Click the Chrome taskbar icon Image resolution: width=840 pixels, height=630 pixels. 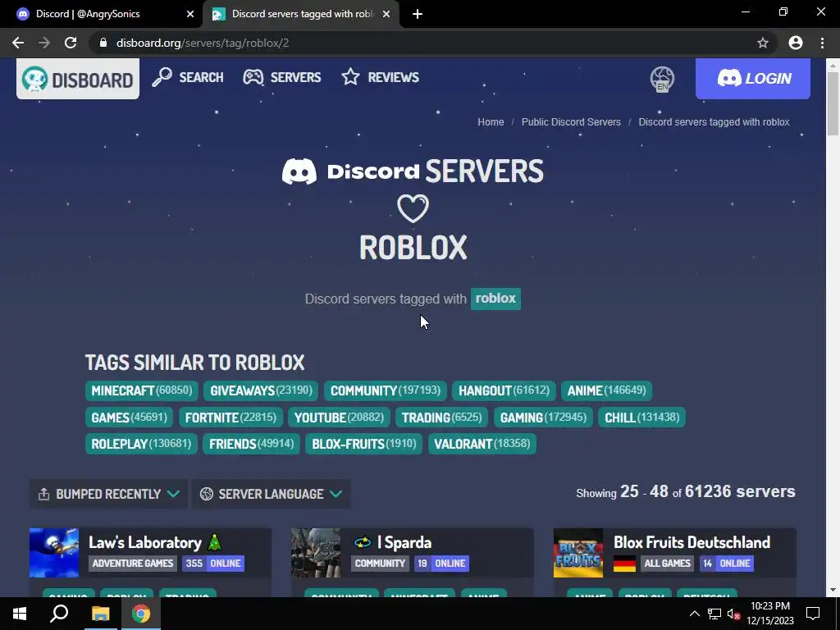[x=141, y=614]
